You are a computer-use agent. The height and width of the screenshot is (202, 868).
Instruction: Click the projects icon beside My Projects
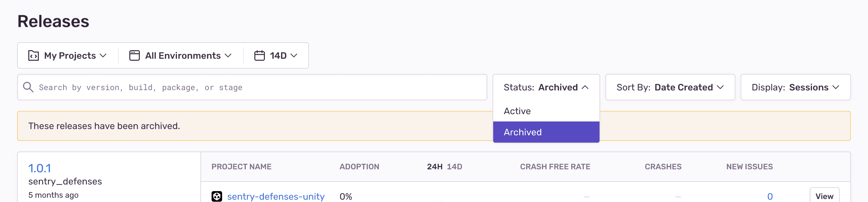(33, 55)
